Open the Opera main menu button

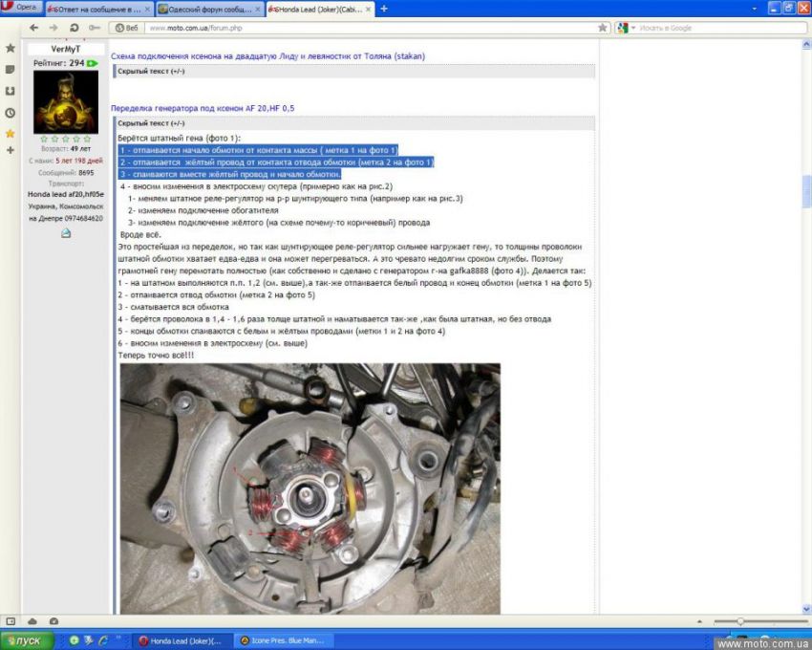click(x=21, y=8)
